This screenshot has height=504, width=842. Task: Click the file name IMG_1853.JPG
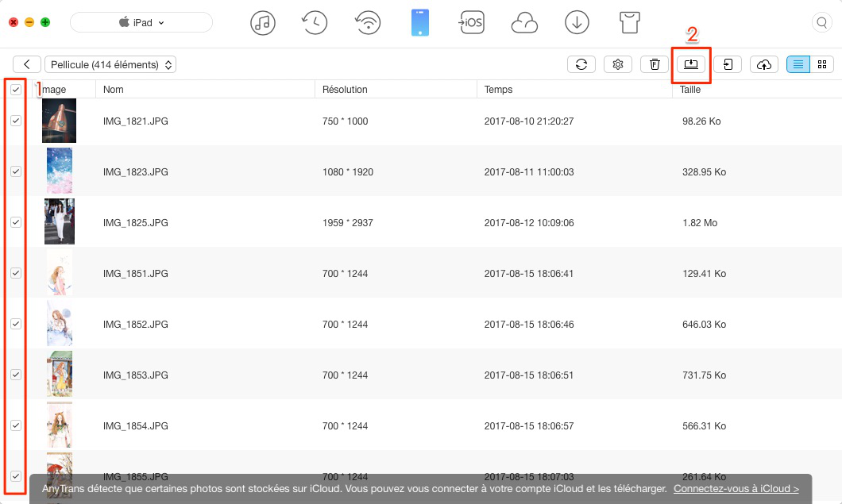click(135, 375)
